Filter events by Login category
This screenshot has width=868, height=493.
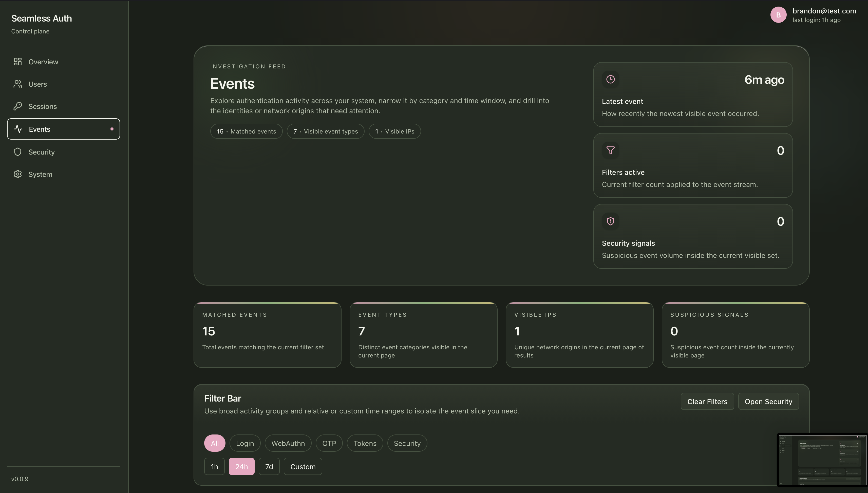tap(245, 443)
